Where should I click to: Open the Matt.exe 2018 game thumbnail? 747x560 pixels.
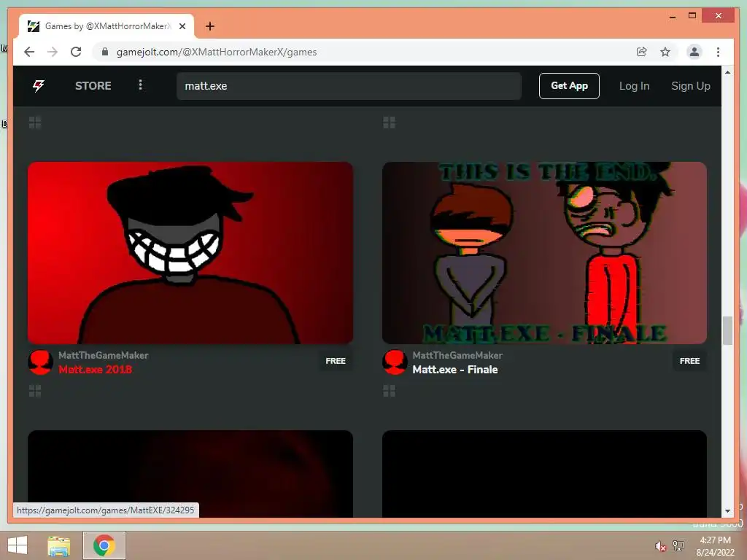coord(190,253)
